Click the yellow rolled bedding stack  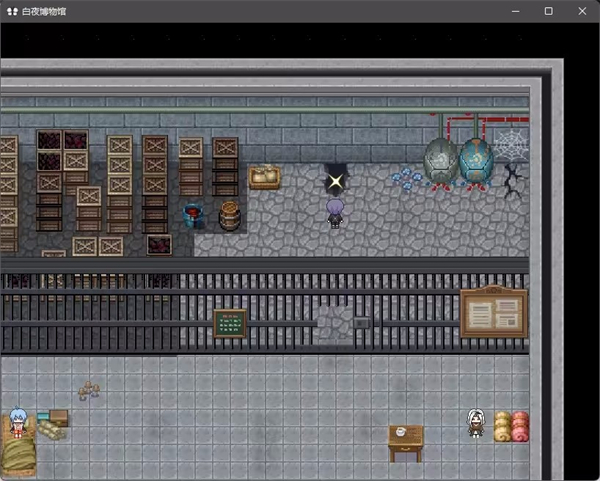tap(503, 426)
